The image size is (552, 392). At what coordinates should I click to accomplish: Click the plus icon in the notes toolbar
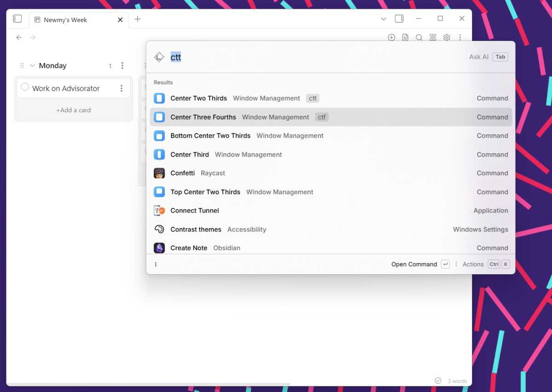[x=391, y=37]
